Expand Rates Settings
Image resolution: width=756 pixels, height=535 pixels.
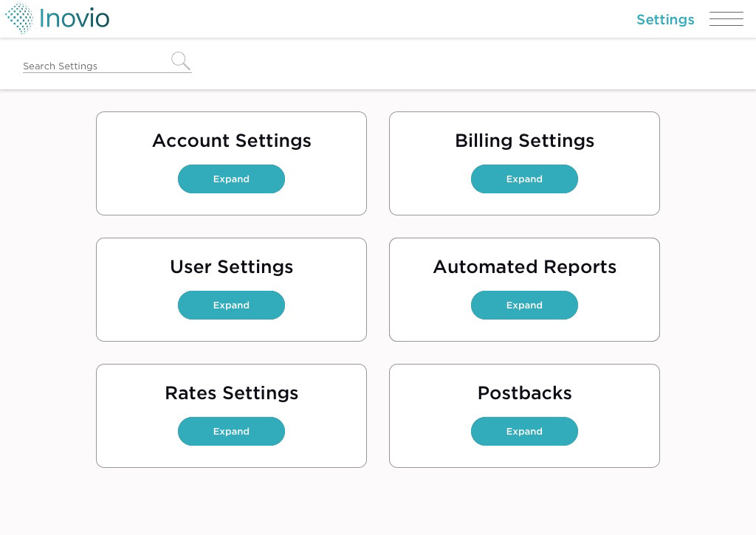point(231,432)
